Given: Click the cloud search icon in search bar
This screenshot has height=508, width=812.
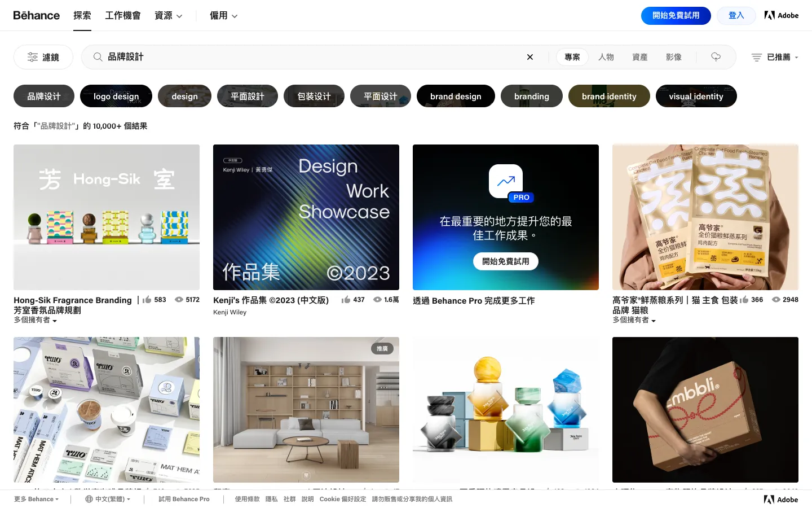Looking at the screenshot, I should tap(716, 57).
